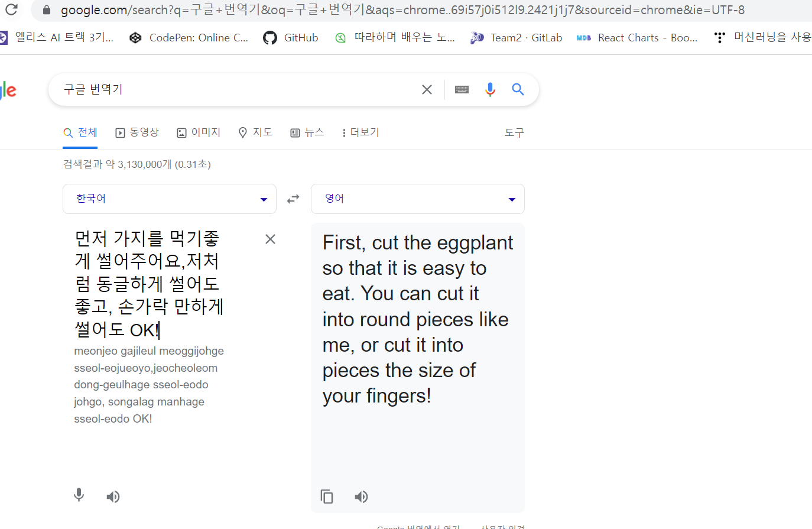The image size is (812, 529).
Task: Listen to the Korean source text
Action: [113, 496]
